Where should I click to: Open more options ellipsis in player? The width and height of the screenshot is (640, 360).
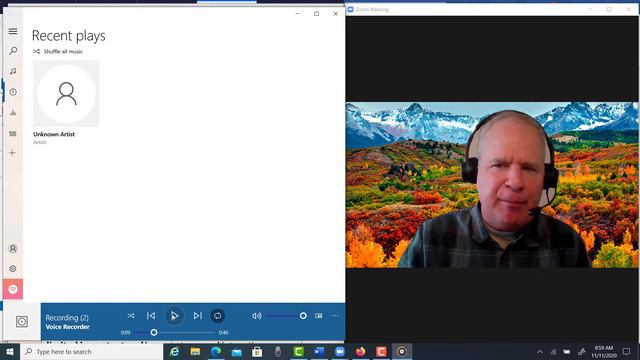click(x=335, y=316)
